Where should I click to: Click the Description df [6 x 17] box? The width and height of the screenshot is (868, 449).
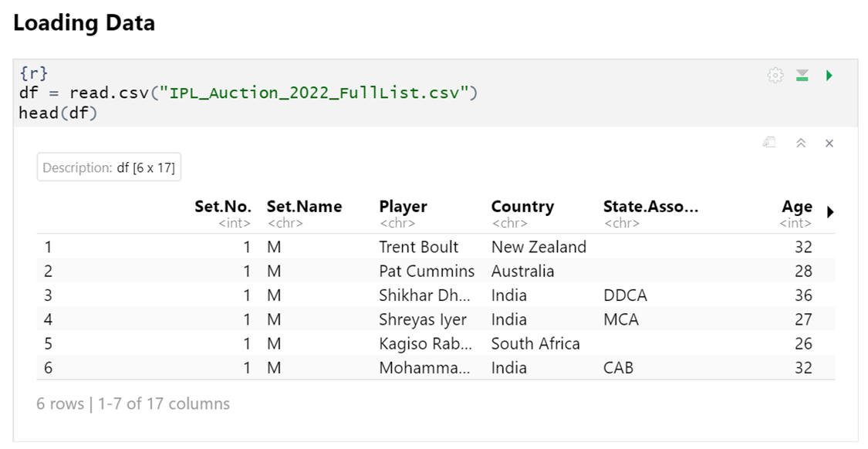point(109,167)
